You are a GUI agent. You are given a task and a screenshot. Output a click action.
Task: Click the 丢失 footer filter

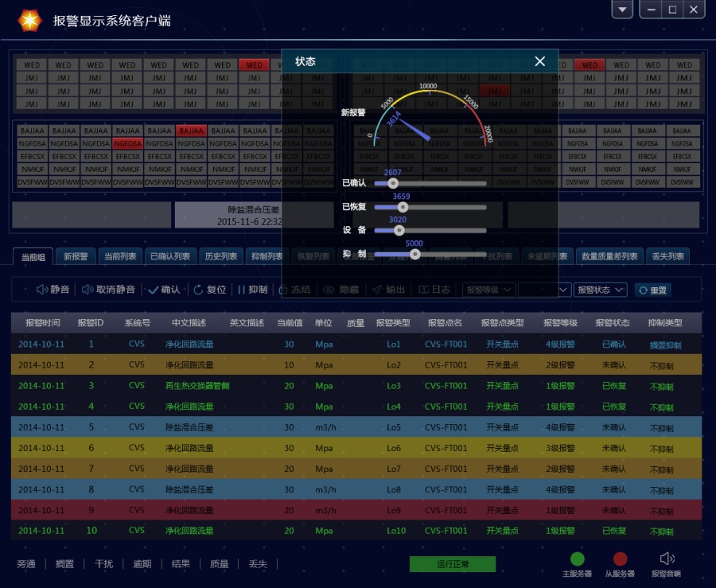(258, 564)
